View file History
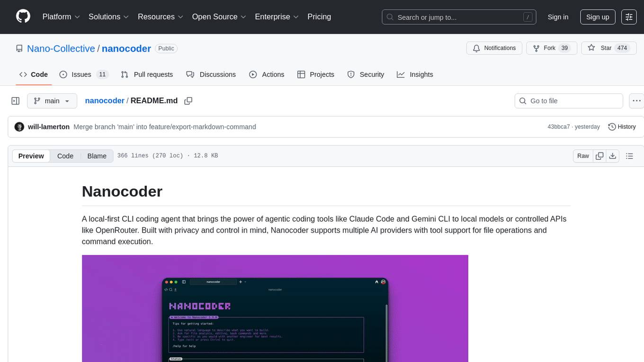Viewport: 644px width, 362px height. pyautogui.click(x=622, y=127)
